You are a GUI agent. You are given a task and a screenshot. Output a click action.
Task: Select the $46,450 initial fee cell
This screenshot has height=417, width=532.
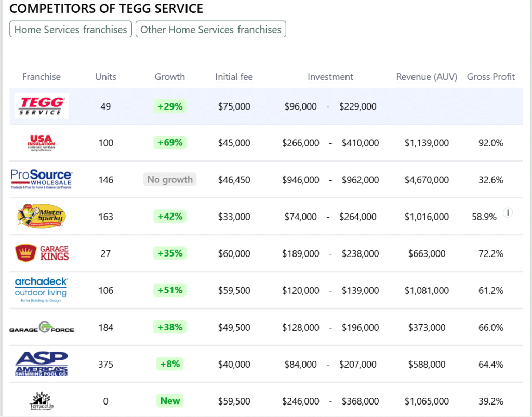tap(234, 180)
